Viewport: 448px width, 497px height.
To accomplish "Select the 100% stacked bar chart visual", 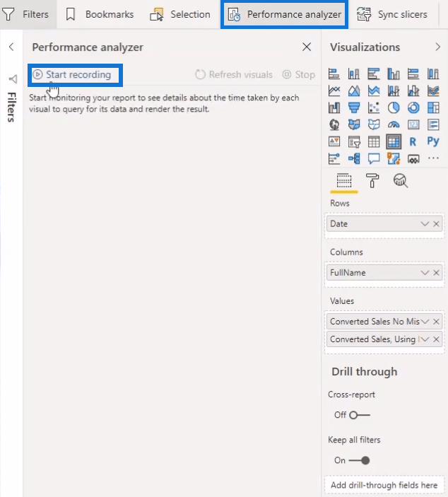I will [x=413, y=74].
